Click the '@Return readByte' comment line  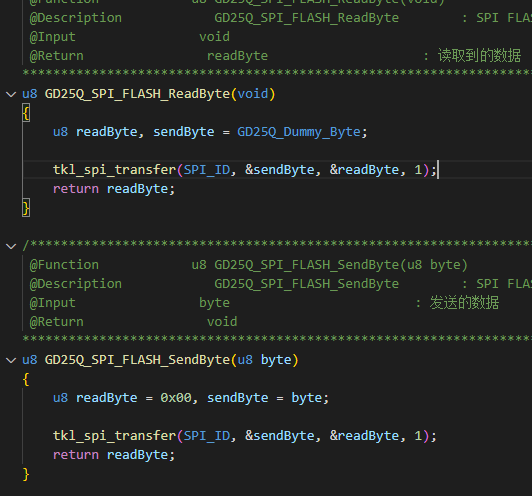[x=275, y=56]
